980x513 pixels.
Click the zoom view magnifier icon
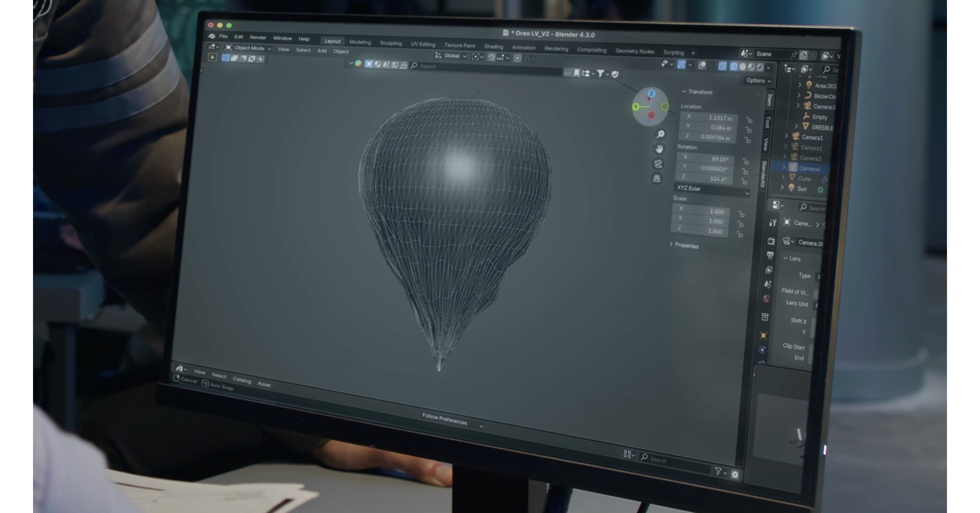point(661,134)
